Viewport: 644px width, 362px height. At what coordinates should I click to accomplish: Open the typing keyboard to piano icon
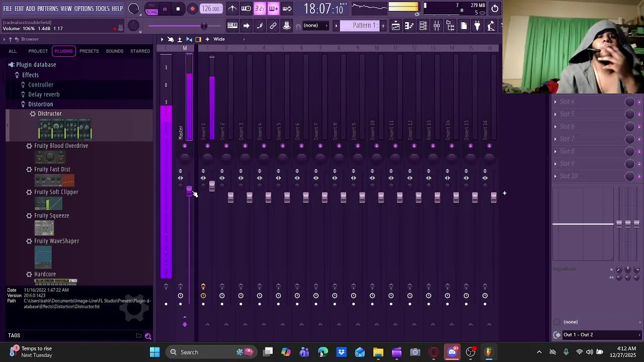[232, 26]
